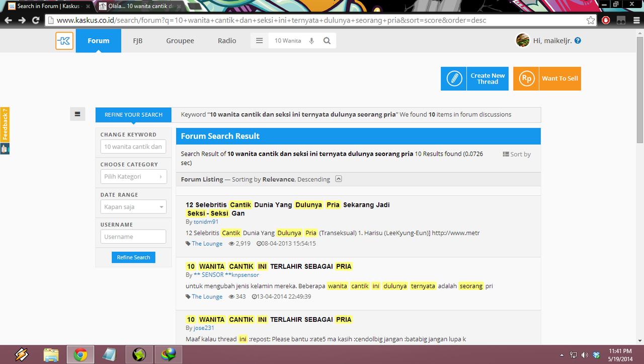This screenshot has height=364, width=644.
Task: Click the pencil icon of Create New Thread
Action: click(454, 79)
